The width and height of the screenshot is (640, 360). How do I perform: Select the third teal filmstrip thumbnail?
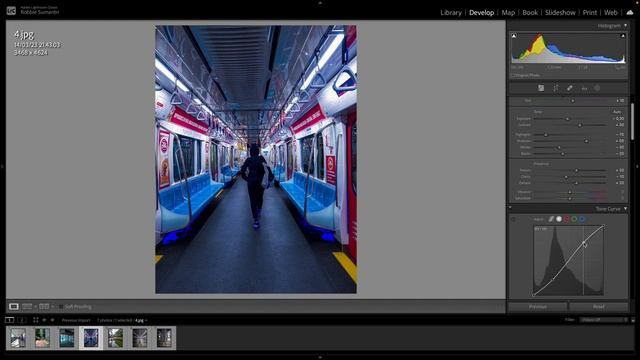coord(67,338)
